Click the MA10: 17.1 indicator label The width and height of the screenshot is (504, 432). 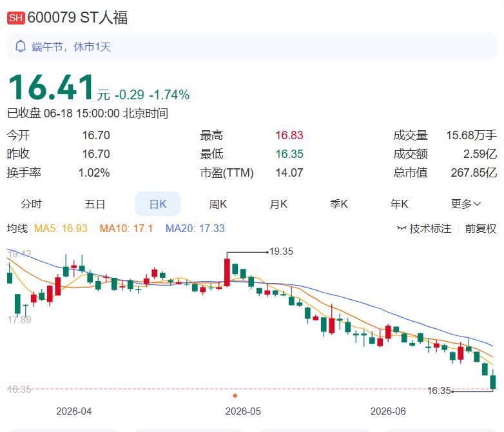click(126, 229)
